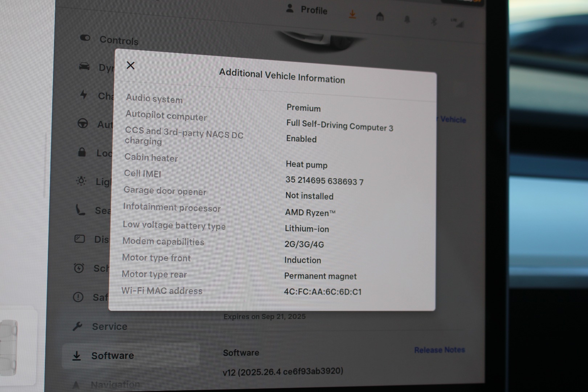Select the Motor type front label
The height and width of the screenshot is (392, 588).
click(156, 258)
